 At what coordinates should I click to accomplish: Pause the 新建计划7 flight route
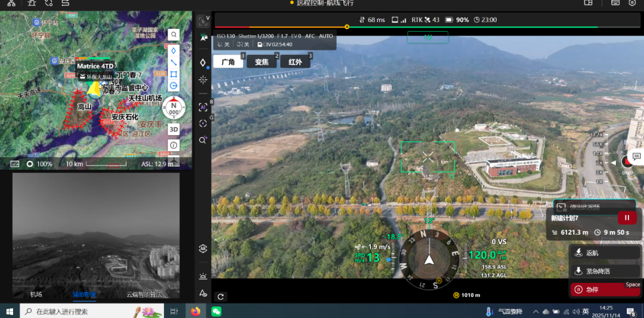(627, 218)
